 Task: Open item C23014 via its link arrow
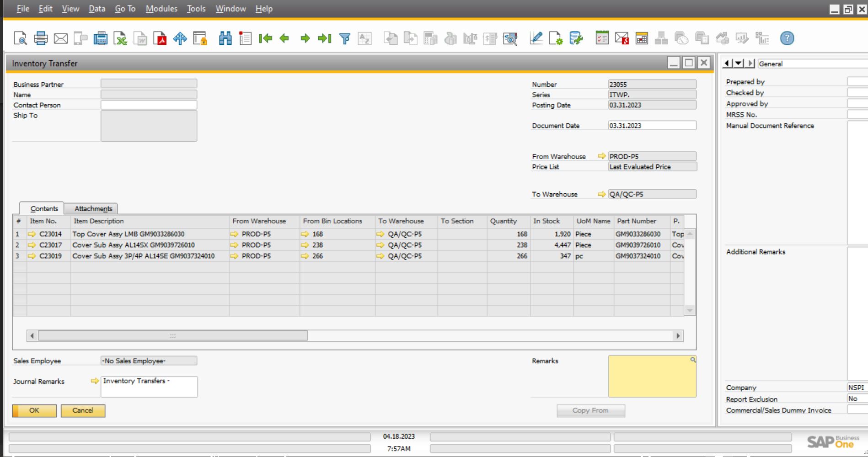[32, 234]
